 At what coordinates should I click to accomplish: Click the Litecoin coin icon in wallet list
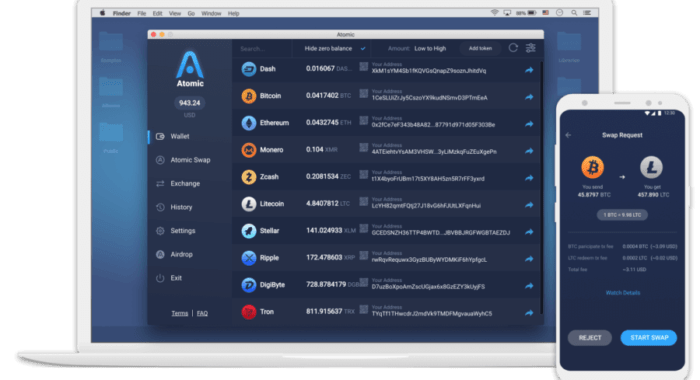[249, 204]
